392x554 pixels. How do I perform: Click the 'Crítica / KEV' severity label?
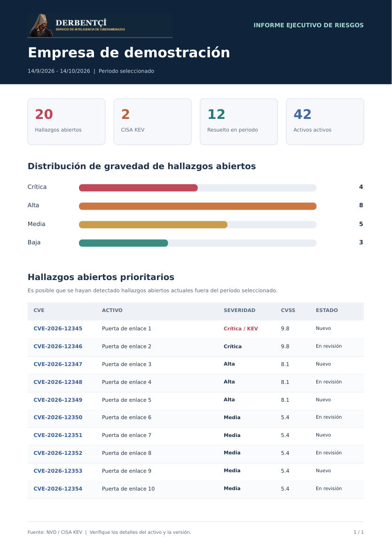[x=241, y=328]
